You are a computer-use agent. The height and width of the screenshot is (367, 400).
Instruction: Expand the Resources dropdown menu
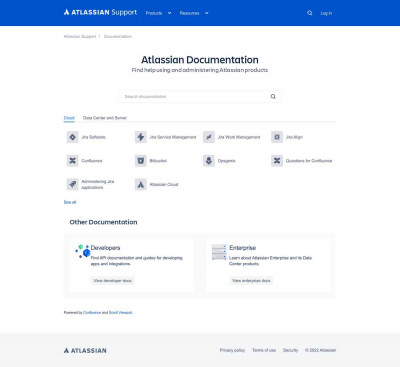194,13
